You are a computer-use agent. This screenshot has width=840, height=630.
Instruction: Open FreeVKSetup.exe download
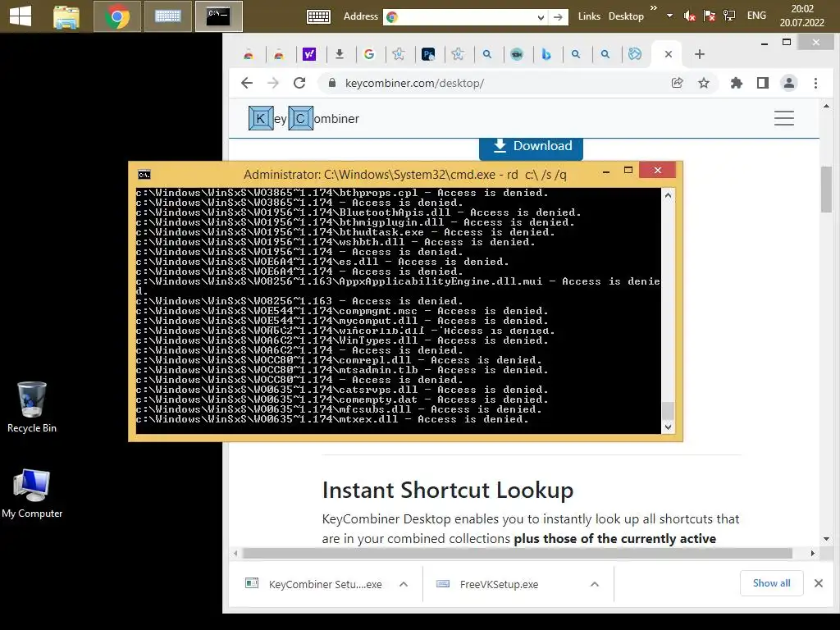[x=489, y=584]
